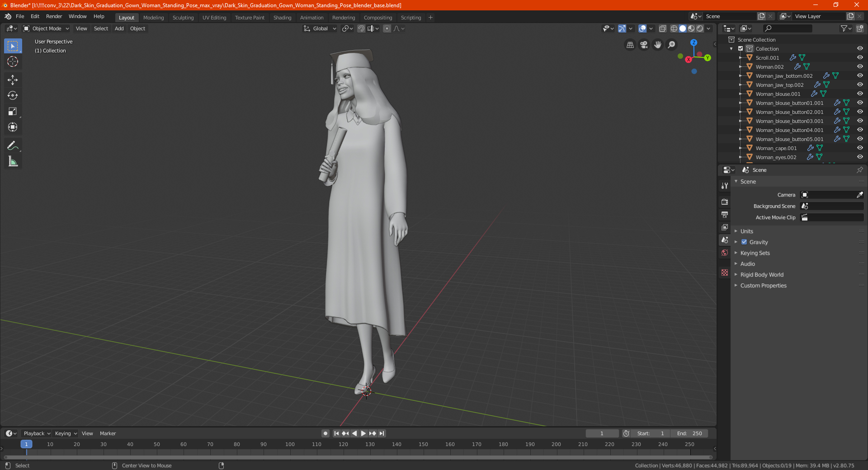Viewport: 868px width, 470px height.
Task: Add a new workspace tab
Action: click(430, 18)
